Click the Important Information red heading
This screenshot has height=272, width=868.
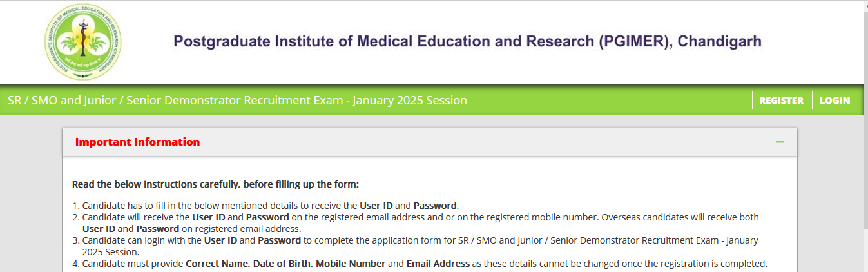[x=137, y=142]
